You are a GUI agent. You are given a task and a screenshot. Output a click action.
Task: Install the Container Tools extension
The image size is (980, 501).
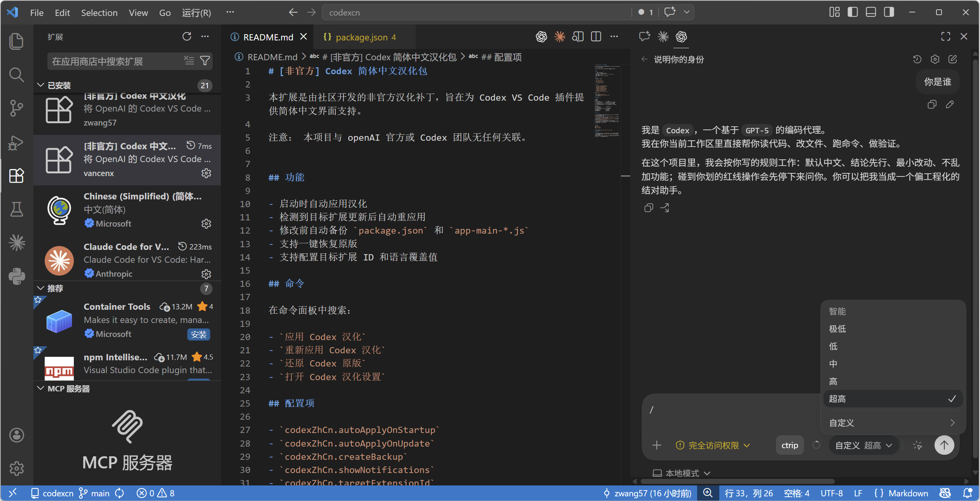(199, 334)
